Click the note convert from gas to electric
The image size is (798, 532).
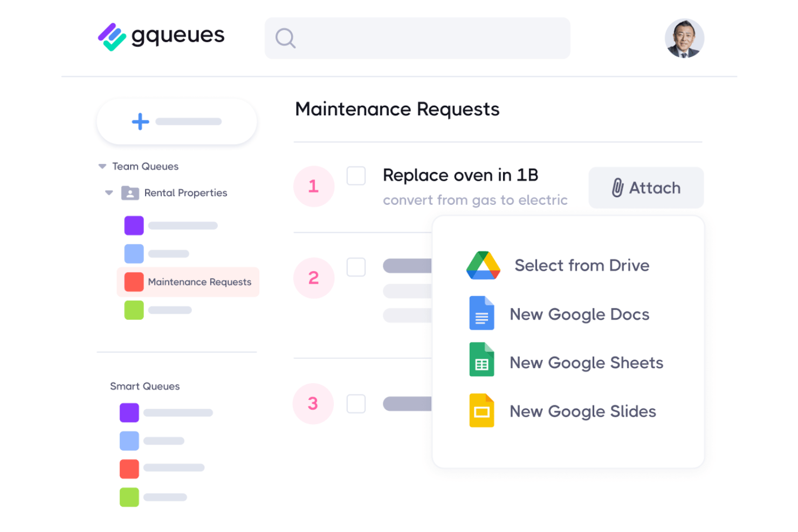pos(475,201)
